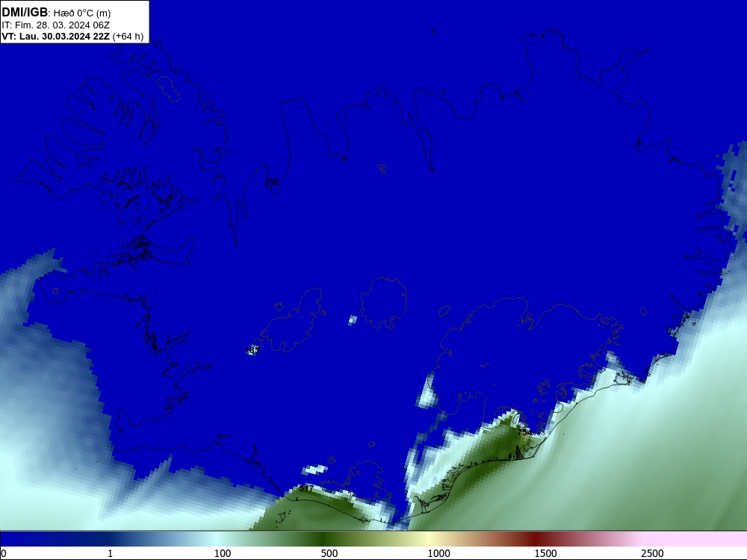Click the 'IT: Fim. 28. 03. 2024 06Z' line
Viewport: 747px width, 560px height.
click(x=56, y=25)
